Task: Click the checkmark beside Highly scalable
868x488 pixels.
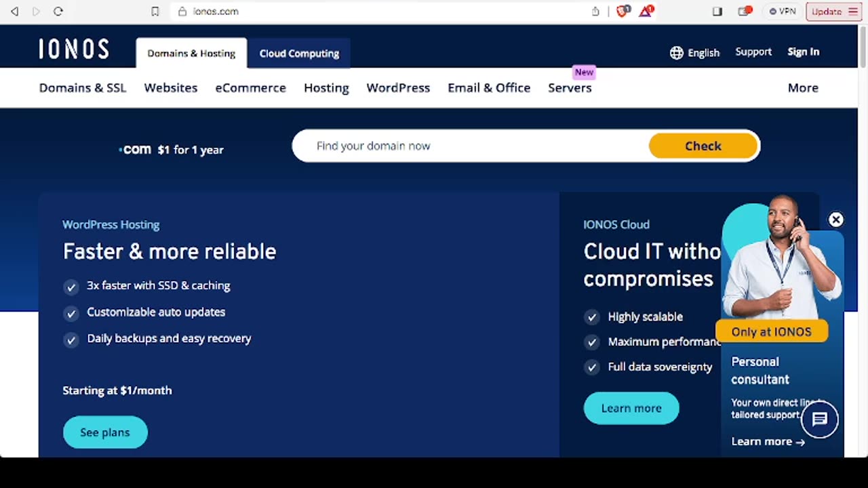Action: pyautogui.click(x=592, y=317)
